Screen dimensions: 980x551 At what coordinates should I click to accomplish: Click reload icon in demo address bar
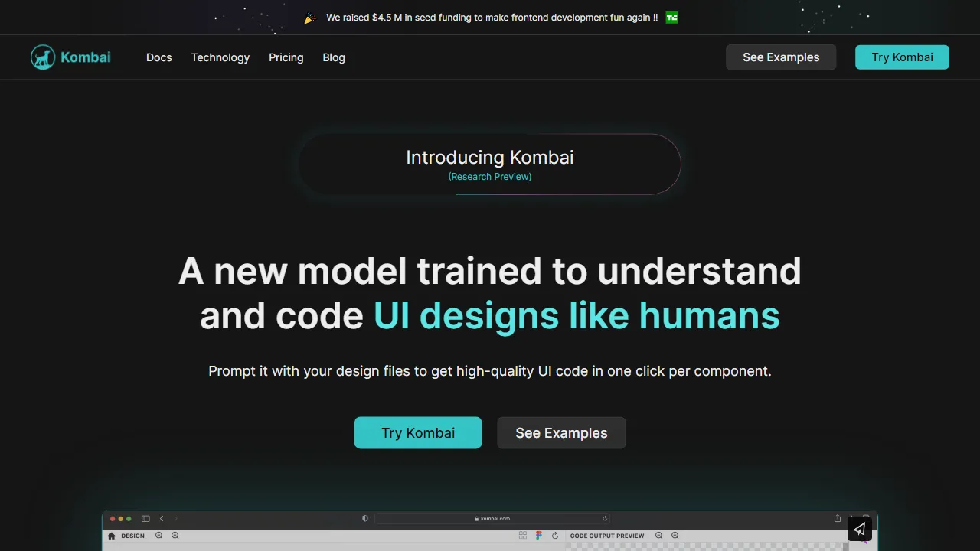(605, 518)
